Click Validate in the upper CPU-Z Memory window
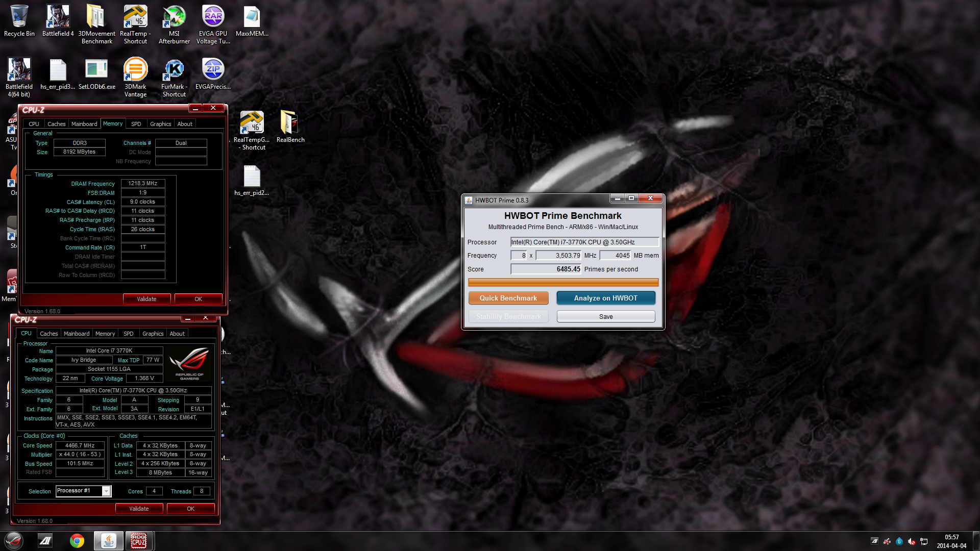The height and width of the screenshot is (551, 980). [x=146, y=299]
